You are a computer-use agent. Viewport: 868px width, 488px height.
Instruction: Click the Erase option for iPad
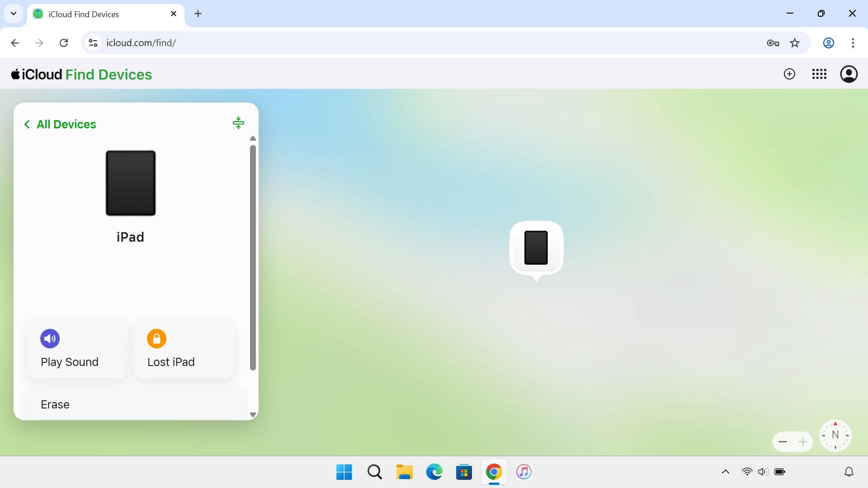pyautogui.click(x=55, y=404)
